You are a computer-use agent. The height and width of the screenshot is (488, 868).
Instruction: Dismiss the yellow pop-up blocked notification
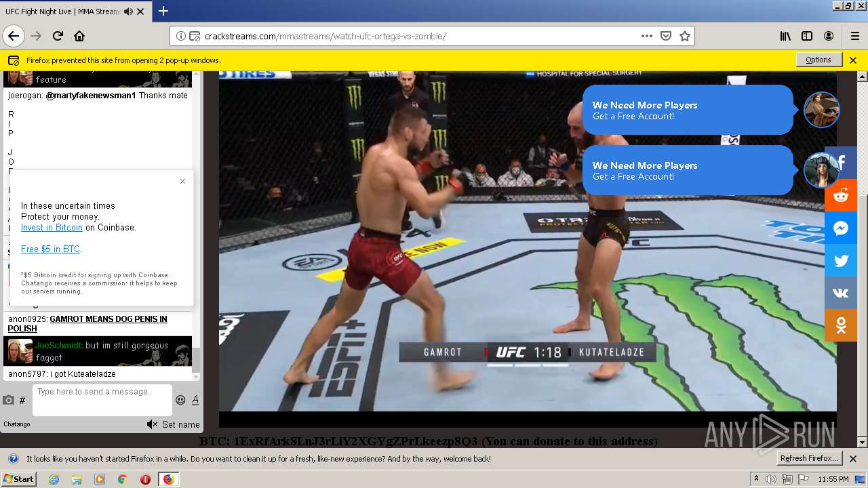coord(853,60)
